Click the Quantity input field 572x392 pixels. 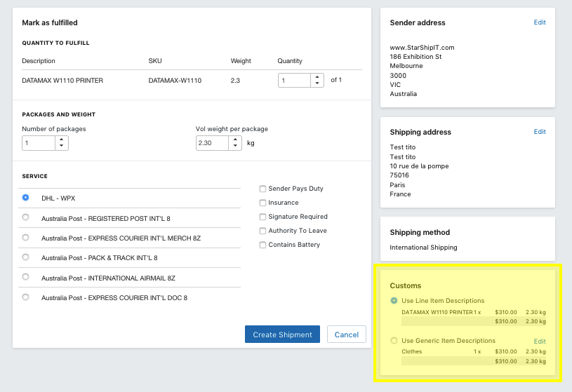(294, 80)
